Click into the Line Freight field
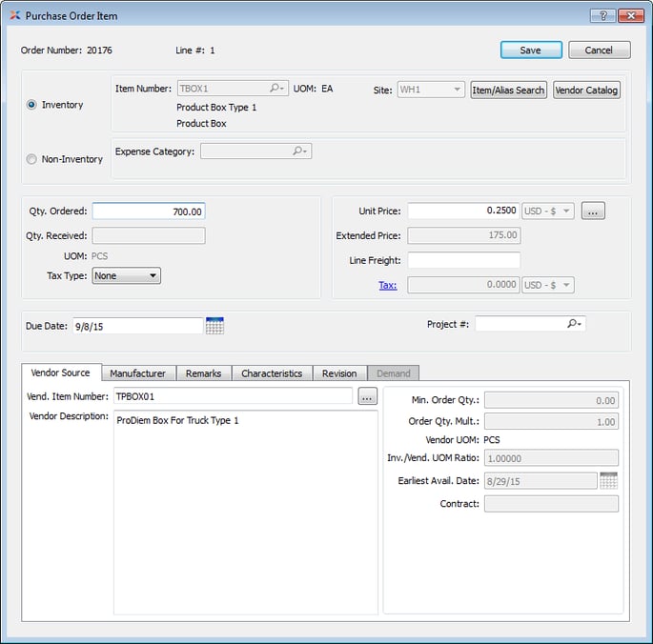The image size is (653, 644). coord(463,260)
